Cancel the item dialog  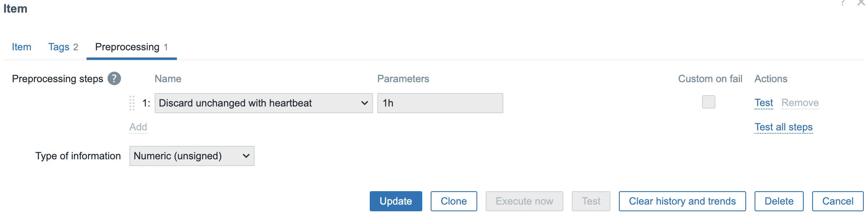pos(838,201)
